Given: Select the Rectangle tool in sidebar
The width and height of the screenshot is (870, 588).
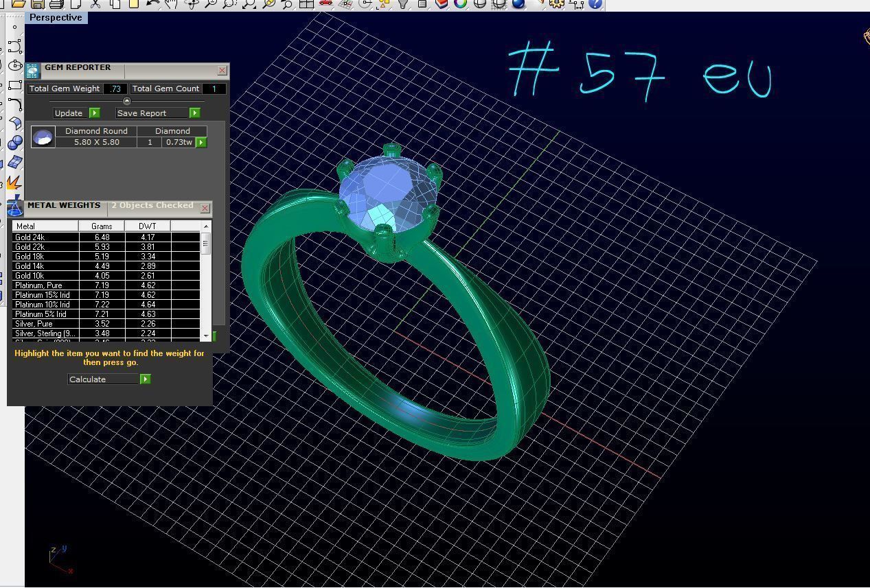Looking at the screenshot, I should 14,84.
